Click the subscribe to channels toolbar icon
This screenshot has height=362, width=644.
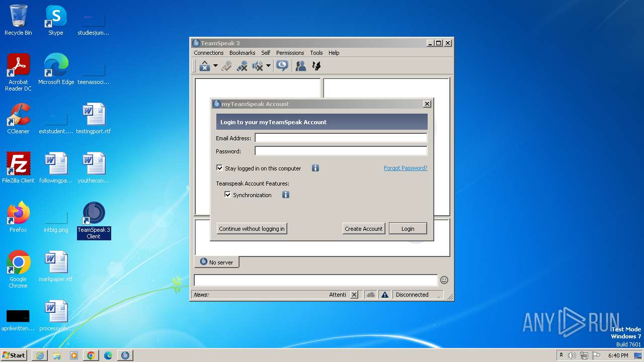[226, 66]
